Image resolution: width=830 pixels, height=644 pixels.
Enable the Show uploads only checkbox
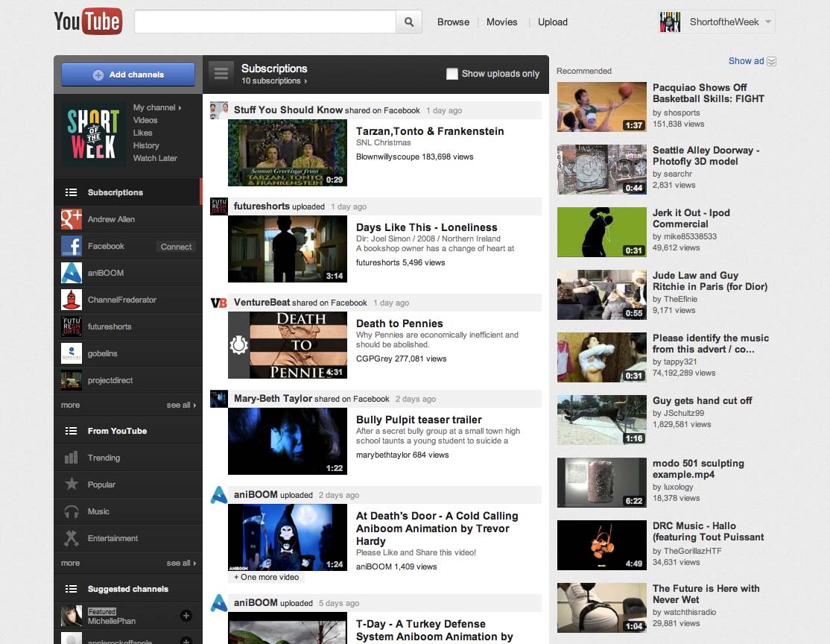452,74
